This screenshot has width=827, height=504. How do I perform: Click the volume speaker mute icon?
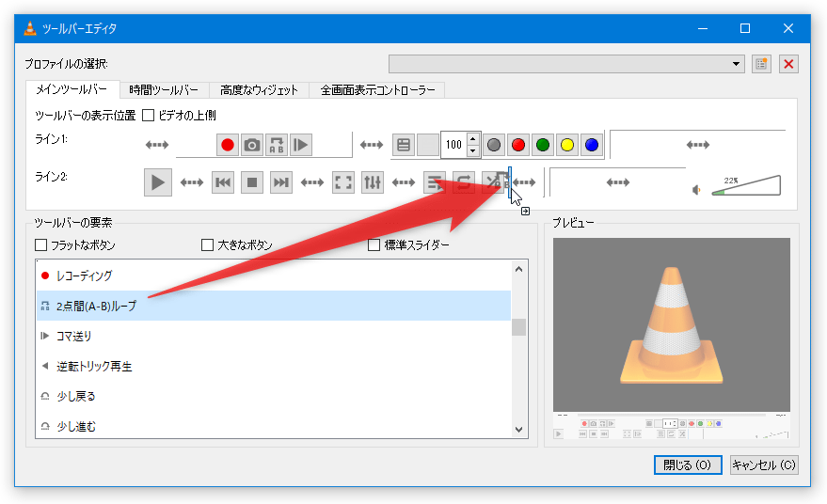click(x=696, y=190)
